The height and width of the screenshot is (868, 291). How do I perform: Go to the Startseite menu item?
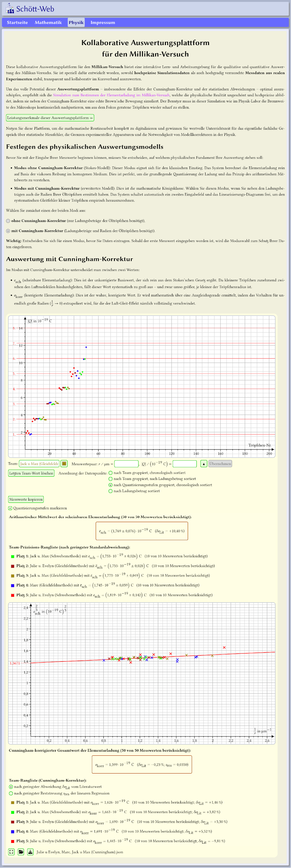pos(17,23)
